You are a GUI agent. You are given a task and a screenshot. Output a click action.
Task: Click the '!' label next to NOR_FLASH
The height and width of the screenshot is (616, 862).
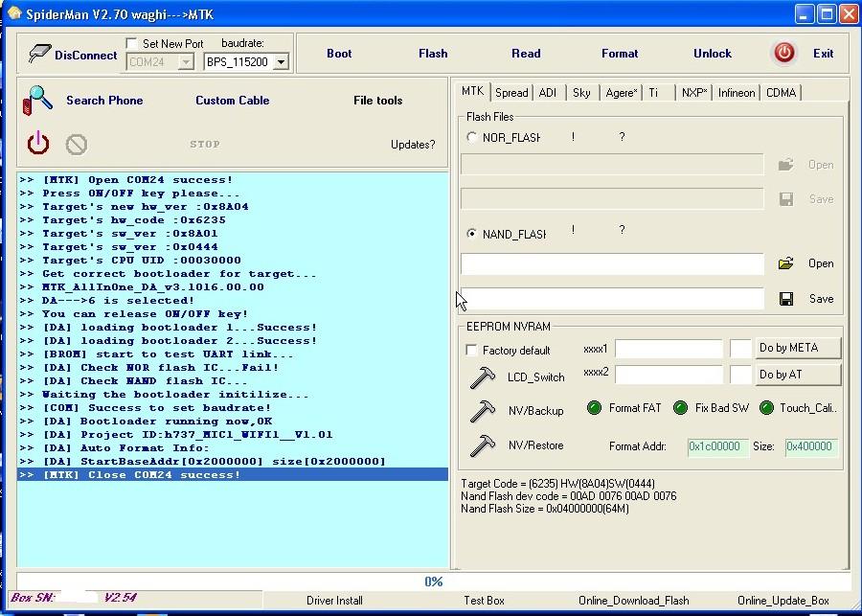pyautogui.click(x=573, y=137)
